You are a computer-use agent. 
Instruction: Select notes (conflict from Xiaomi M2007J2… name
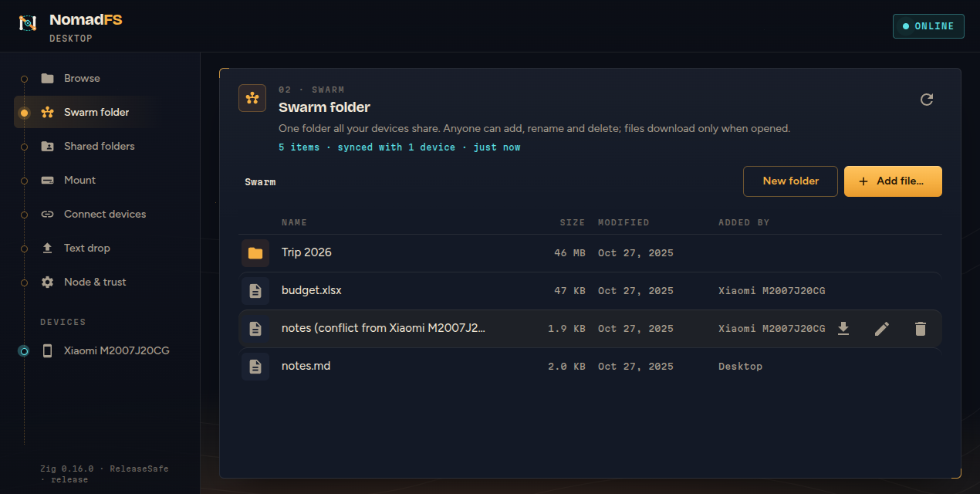[384, 328]
